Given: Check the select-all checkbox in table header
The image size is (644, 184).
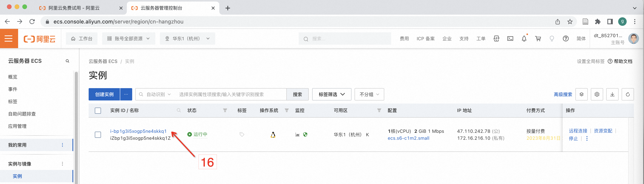Looking at the screenshot, I should [x=98, y=111].
